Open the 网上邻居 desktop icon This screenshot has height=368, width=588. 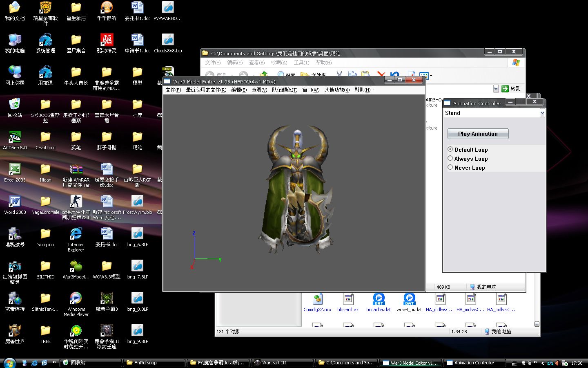click(x=15, y=75)
